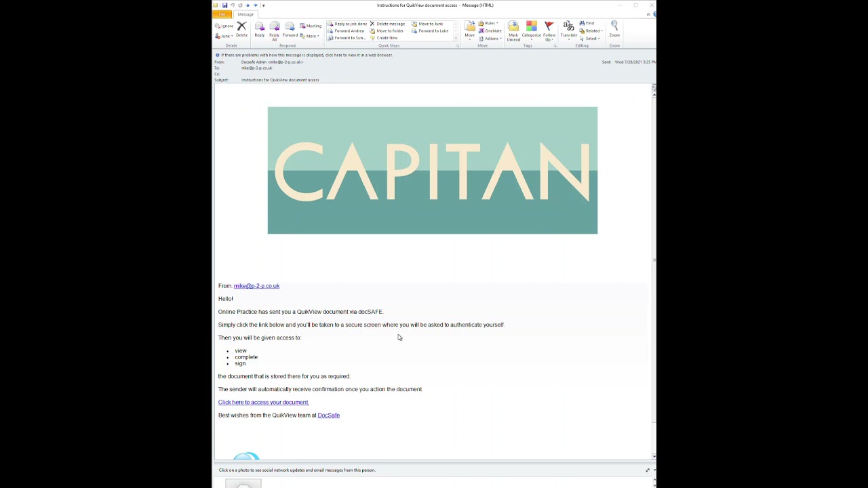Image resolution: width=868 pixels, height=488 pixels.
Task: Open the Rules dropdown
Action: [x=488, y=23]
